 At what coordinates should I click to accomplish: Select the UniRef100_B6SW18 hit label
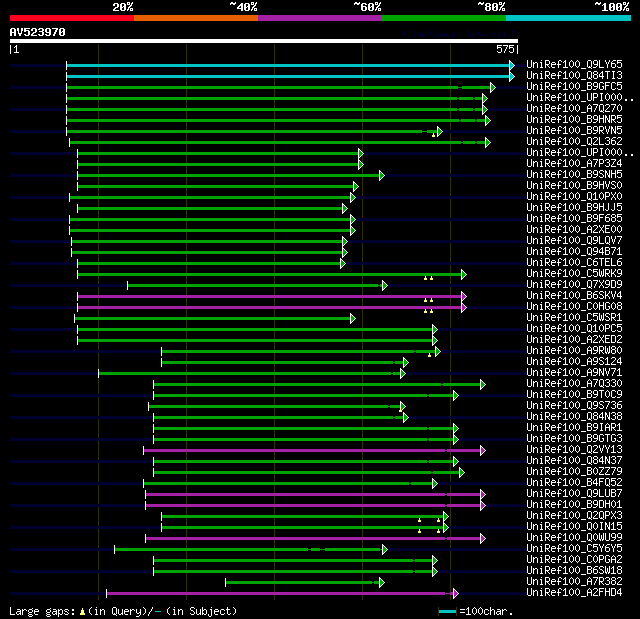[574, 571]
